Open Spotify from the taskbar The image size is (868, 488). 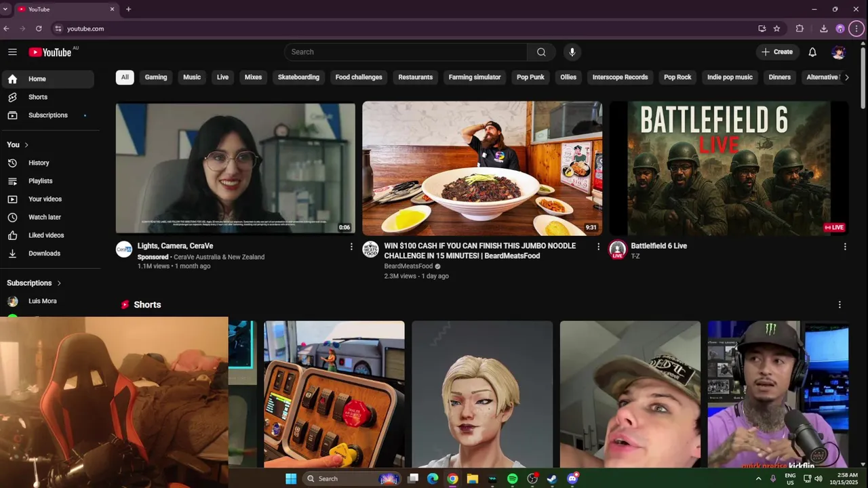[513, 479]
